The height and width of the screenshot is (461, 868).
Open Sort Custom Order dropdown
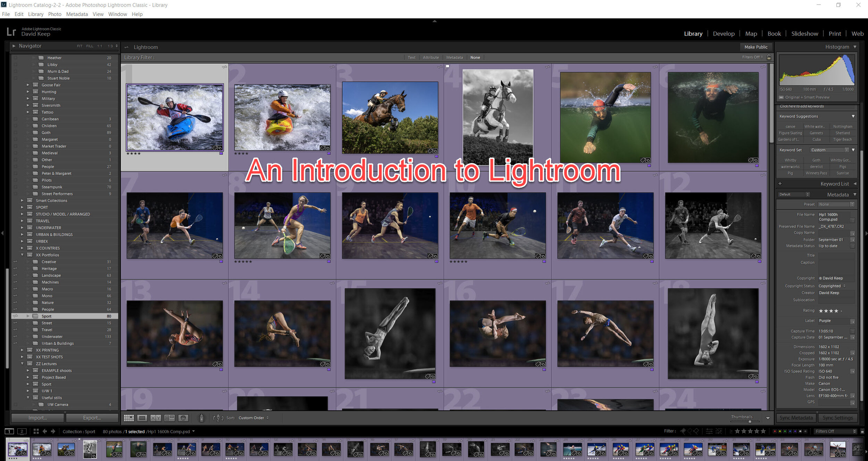point(253,418)
